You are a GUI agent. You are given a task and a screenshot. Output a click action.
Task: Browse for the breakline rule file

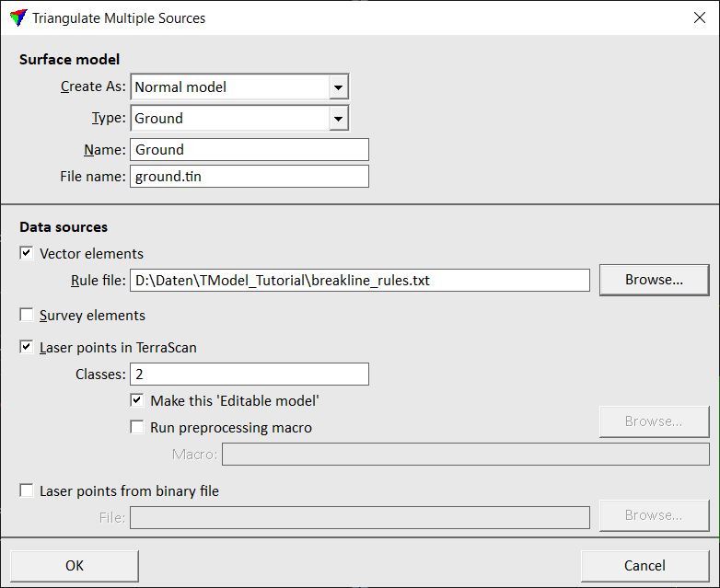[654, 280]
